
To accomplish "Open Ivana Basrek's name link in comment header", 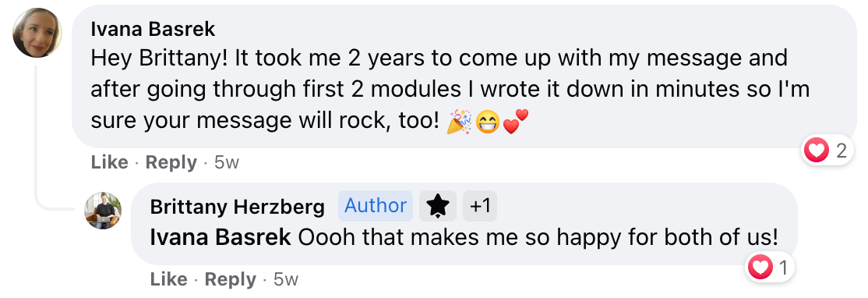I will [x=153, y=30].
